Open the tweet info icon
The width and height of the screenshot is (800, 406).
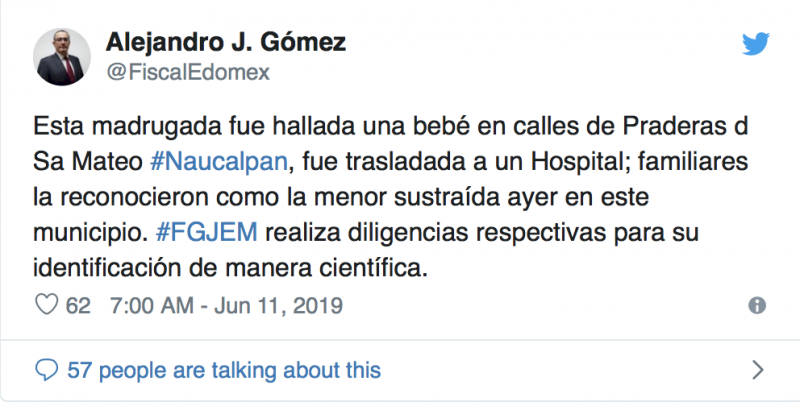tap(757, 305)
